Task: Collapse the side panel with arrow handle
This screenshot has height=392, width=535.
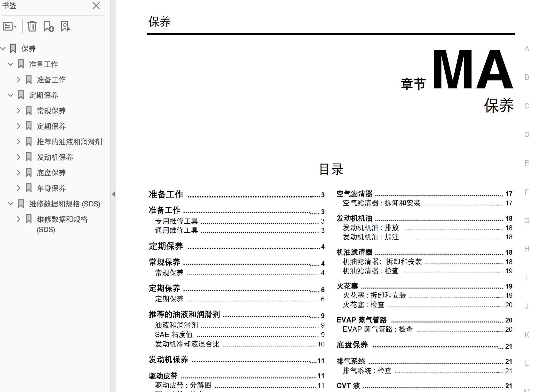Action: coord(113,194)
